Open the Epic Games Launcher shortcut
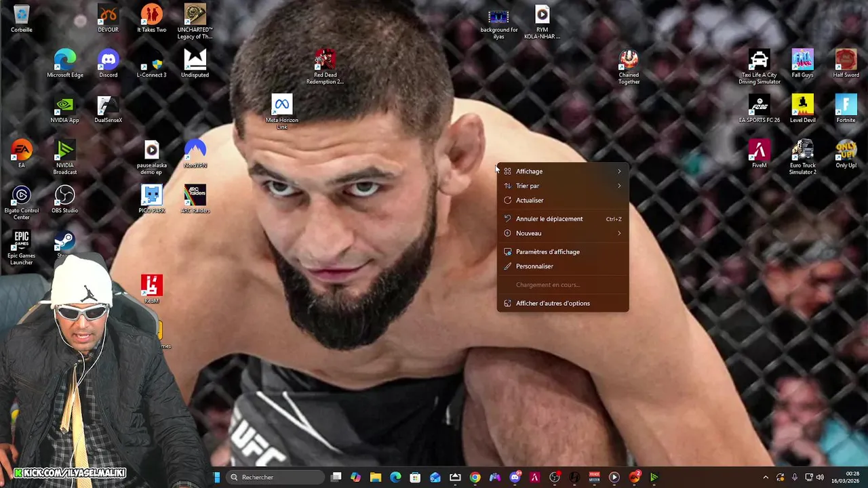 click(x=21, y=247)
